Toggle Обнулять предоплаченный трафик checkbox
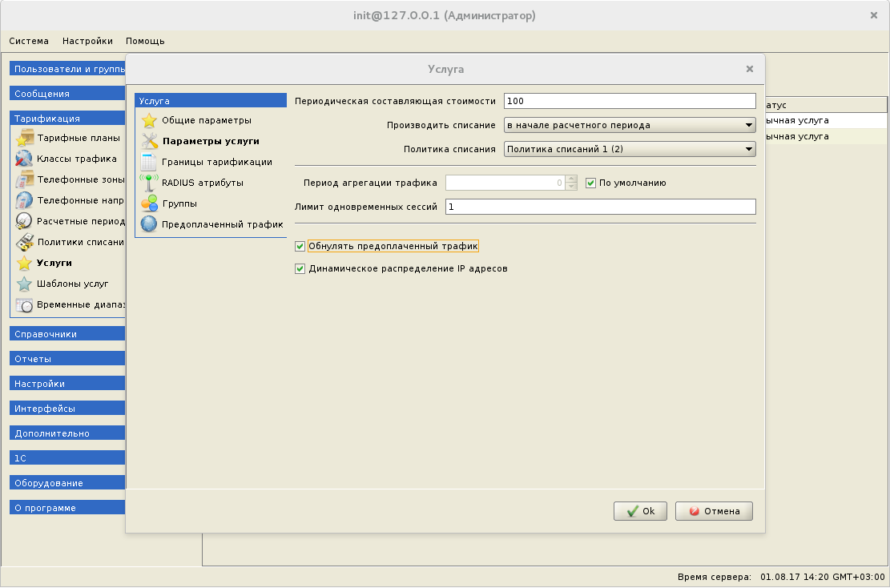This screenshot has height=588, width=890. click(x=300, y=246)
